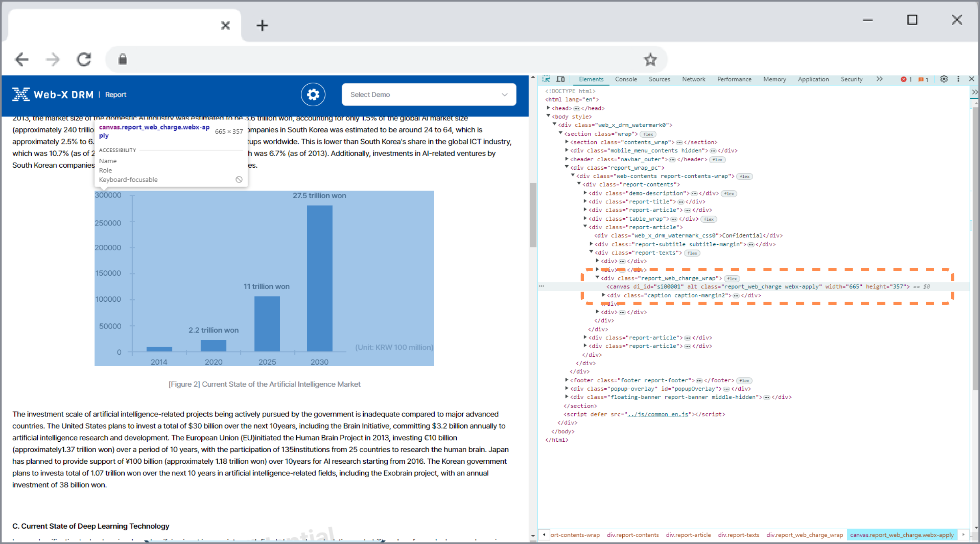Click canvas.report_web_charge.webx-apply breadcrumb
980x544 pixels.
tap(902, 535)
